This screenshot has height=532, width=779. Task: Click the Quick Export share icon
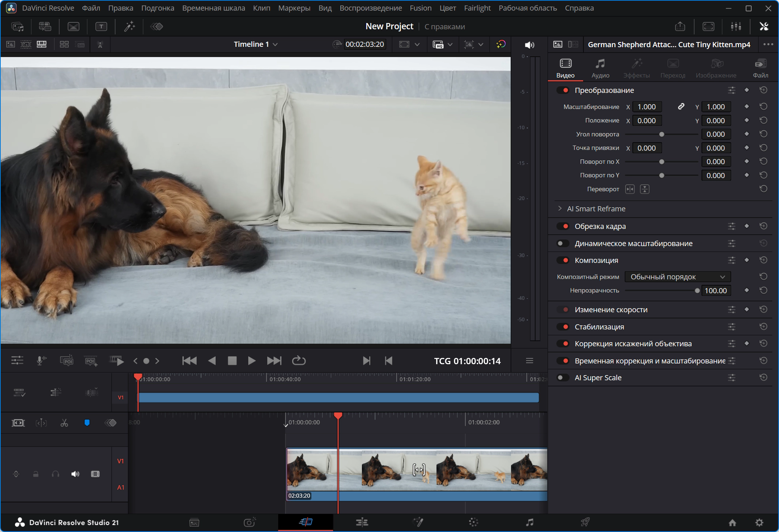pyautogui.click(x=680, y=26)
